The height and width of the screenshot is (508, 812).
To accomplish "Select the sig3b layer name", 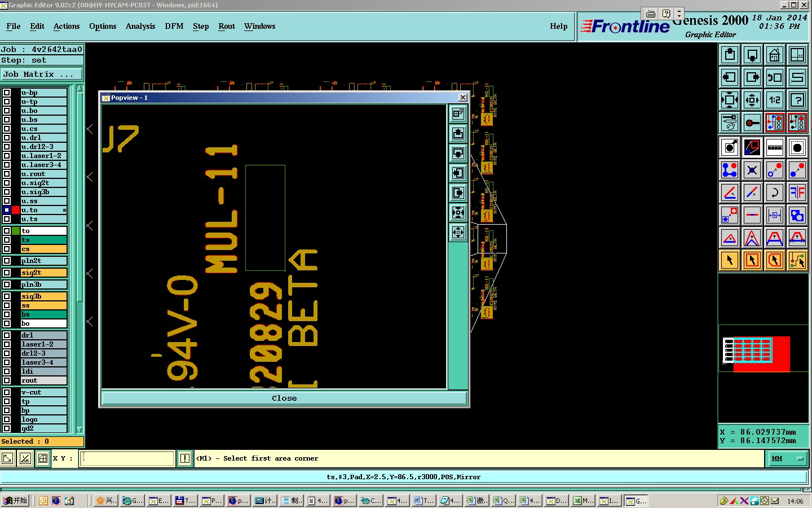I will coord(44,296).
